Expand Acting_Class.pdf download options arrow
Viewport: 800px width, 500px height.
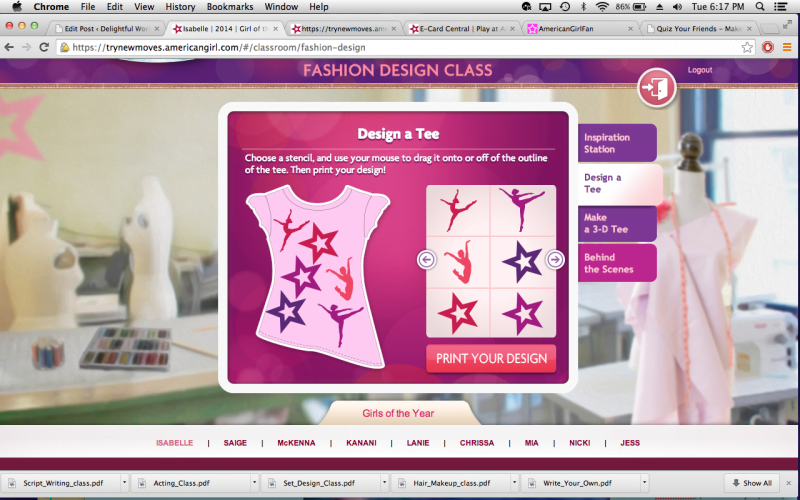(x=254, y=483)
